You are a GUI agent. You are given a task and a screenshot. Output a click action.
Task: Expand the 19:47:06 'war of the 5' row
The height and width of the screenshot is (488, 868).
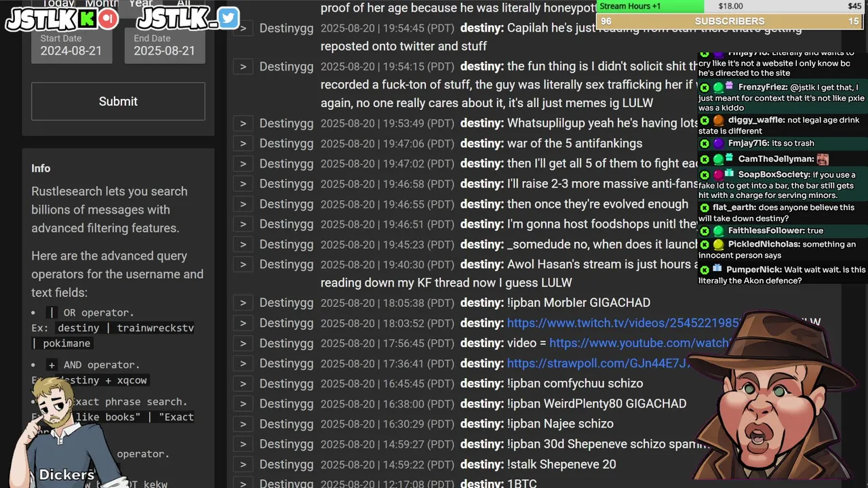click(243, 144)
